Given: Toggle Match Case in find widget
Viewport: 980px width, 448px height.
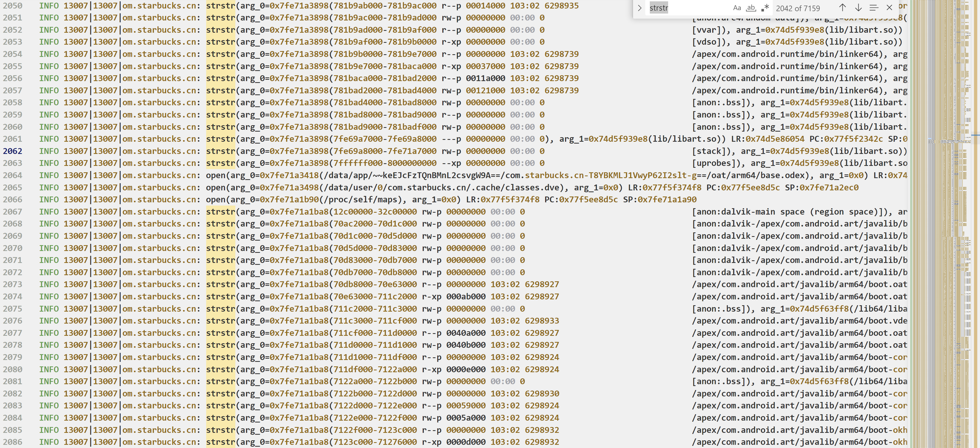Looking at the screenshot, I should tap(737, 8).
